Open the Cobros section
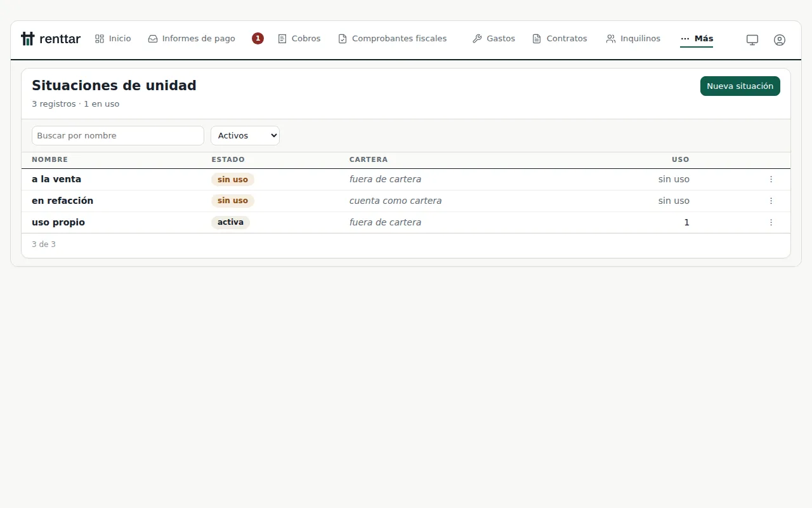Screen dimensions: 812x508 coord(299,39)
